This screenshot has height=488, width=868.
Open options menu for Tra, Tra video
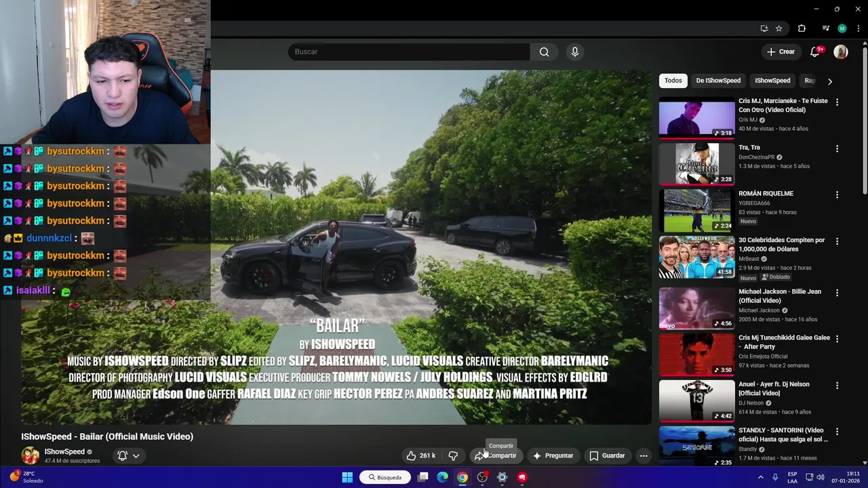click(x=837, y=148)
